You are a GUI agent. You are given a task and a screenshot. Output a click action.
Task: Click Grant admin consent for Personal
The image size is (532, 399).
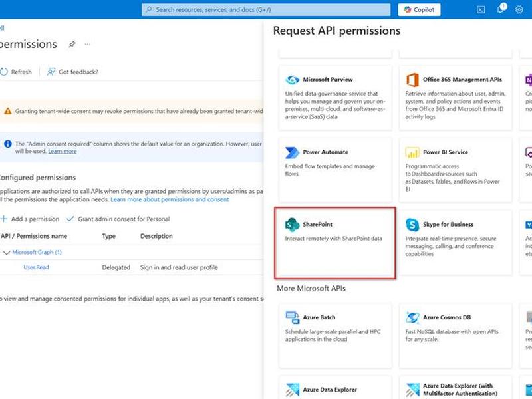(118, 219)
